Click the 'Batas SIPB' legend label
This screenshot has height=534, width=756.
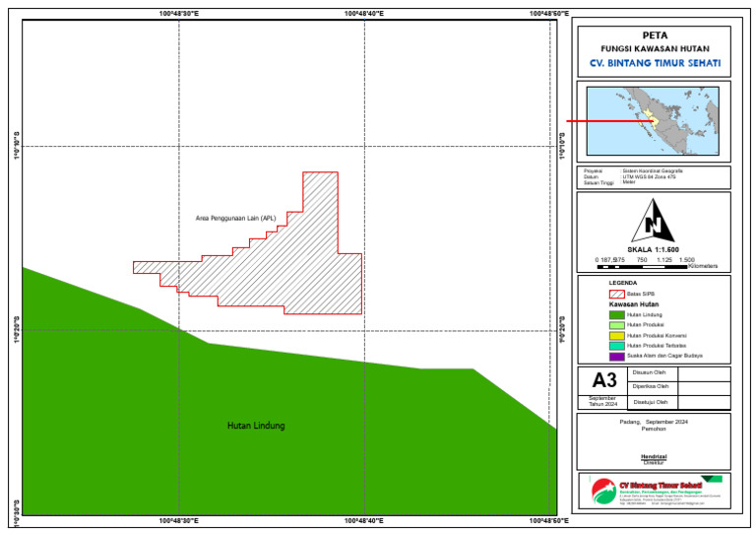coord(640,294)
